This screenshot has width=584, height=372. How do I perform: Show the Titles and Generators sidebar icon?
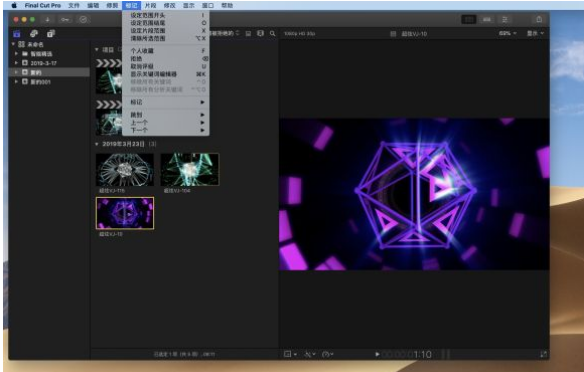point(51,34)
